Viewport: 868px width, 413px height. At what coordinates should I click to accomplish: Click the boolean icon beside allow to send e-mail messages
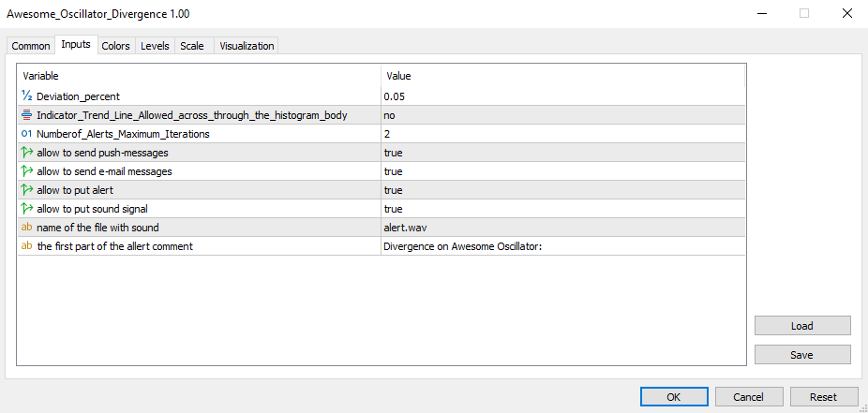[x=26, y=171]
